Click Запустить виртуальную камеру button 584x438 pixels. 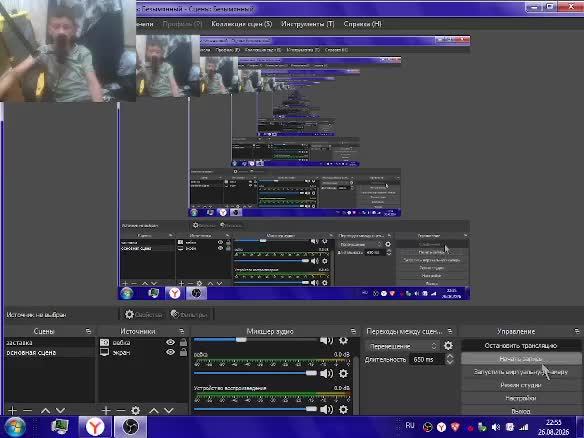[x=521, y=372]
